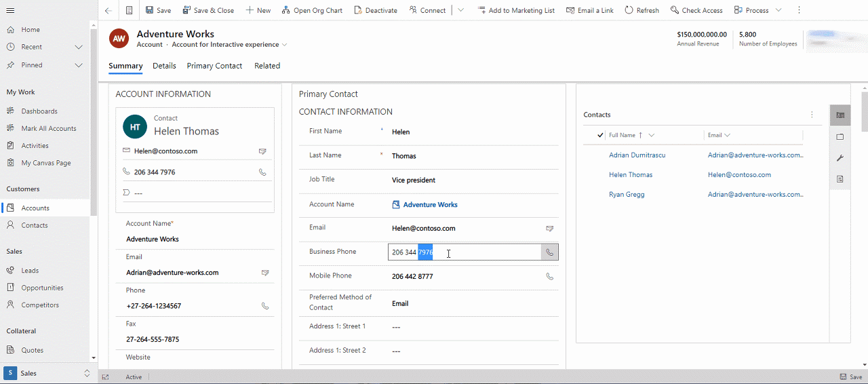Switch the Sales area at the bottom
The height and width of the screenshot is (384, 868).
(47, 373)
